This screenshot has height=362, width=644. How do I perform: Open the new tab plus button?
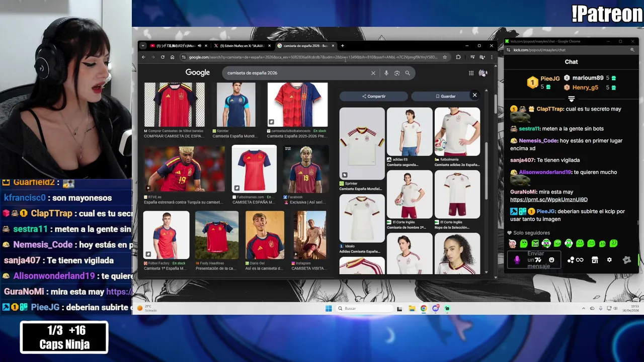pyautogui.click(x=343, y=46)
